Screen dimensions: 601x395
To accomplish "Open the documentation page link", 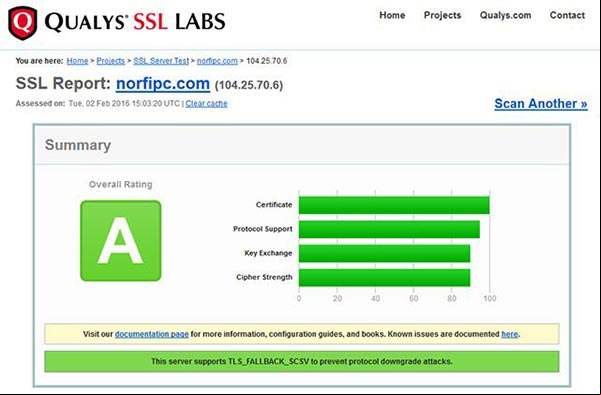I will 152,334.
